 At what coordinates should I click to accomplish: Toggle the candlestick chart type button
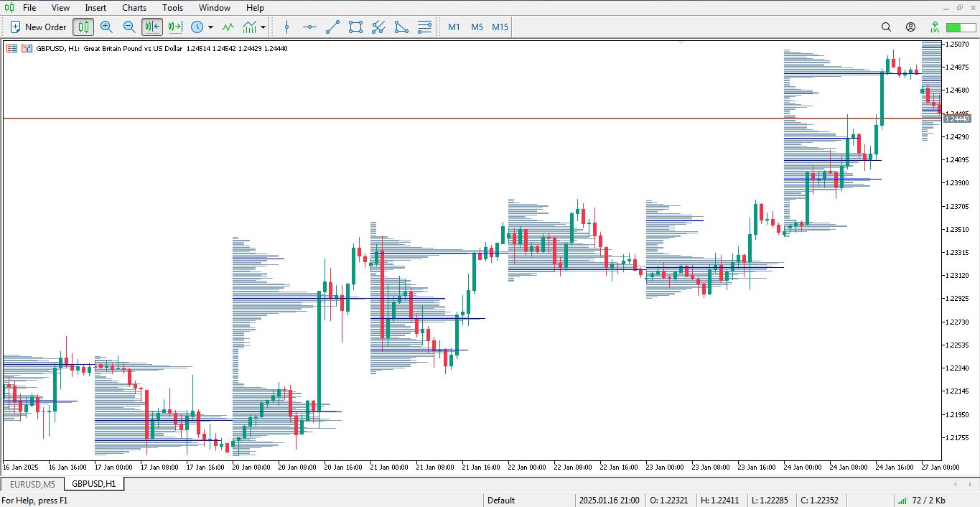(84, 27)
